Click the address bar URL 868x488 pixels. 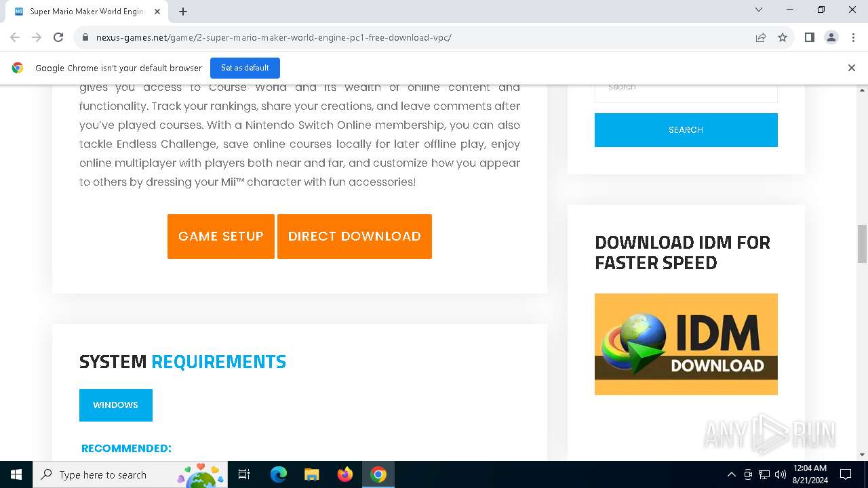click(274, 37)
